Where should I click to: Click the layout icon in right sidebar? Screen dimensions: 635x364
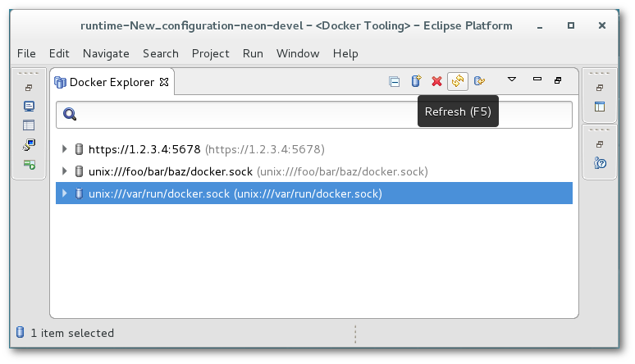[600, 107]
